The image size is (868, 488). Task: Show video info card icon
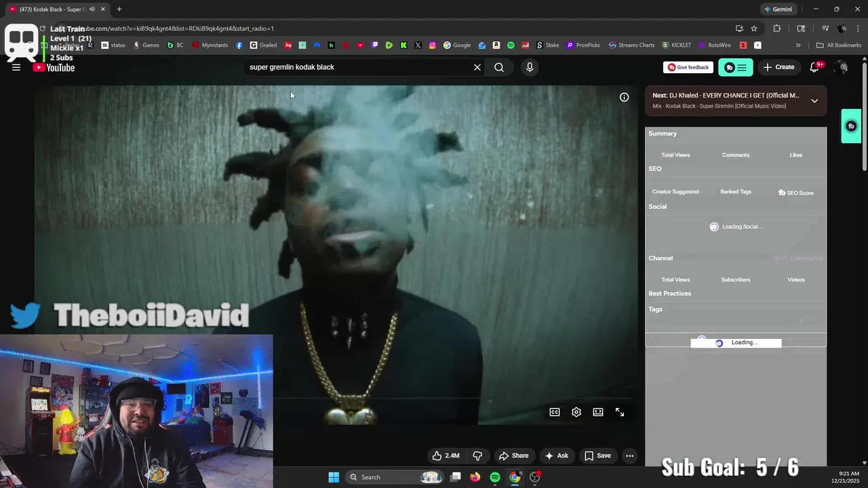(x=625, y=97)
